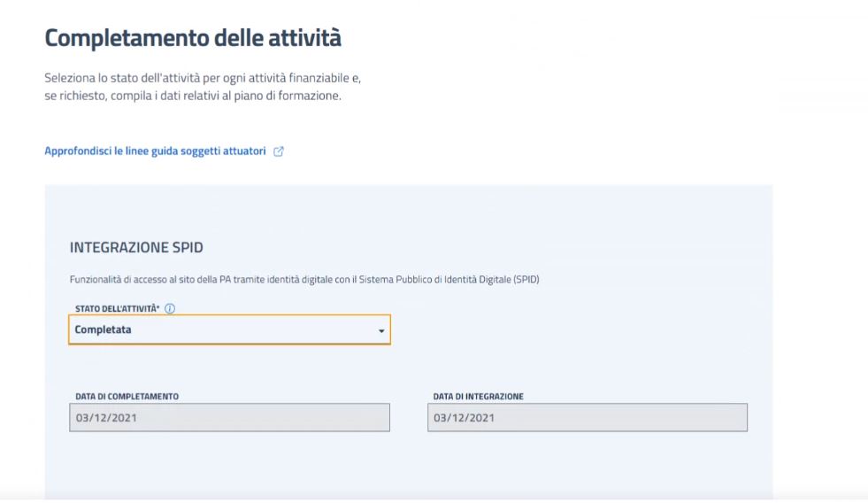
Task: Click the STATO DELL'ATTIVITÀ field label
Action: (x=118, y=308)
